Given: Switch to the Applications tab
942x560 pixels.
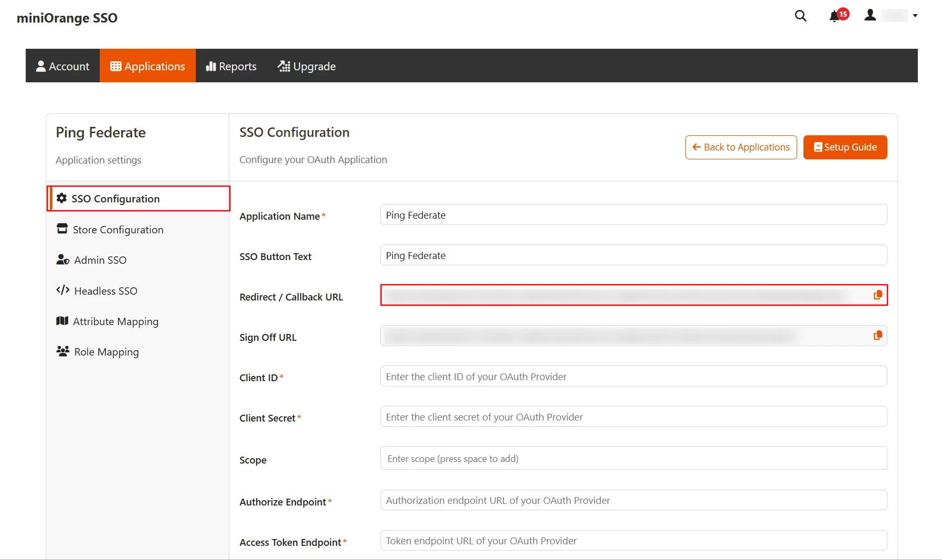Looking at the screenshot, I should tap(147, 66).
